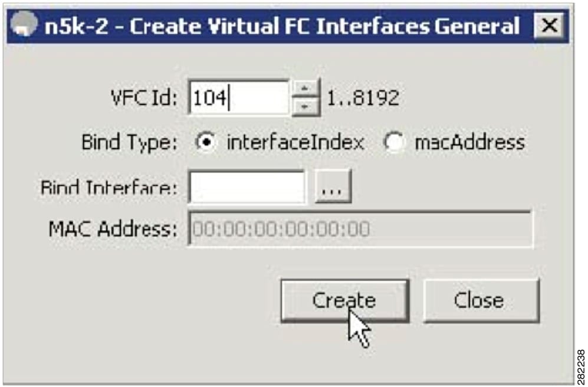Viewport: 588px width, 387px height.
Task: Decrement VFC Id with the down arrow
Action: [x=306, y=107]
